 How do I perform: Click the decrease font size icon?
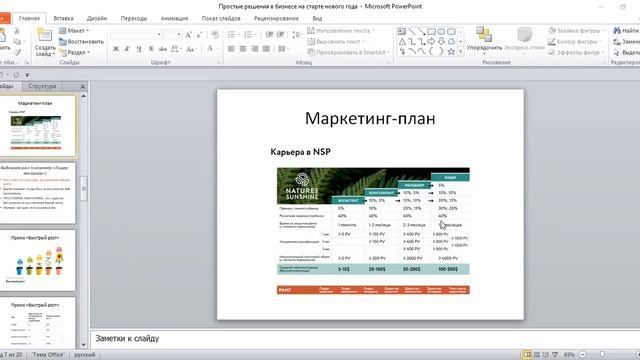pyautogui.click(x=199, y=35)
